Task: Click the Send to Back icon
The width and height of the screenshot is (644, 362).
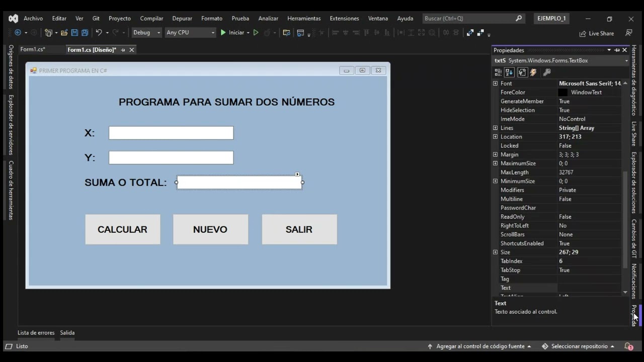Action: 480,33
